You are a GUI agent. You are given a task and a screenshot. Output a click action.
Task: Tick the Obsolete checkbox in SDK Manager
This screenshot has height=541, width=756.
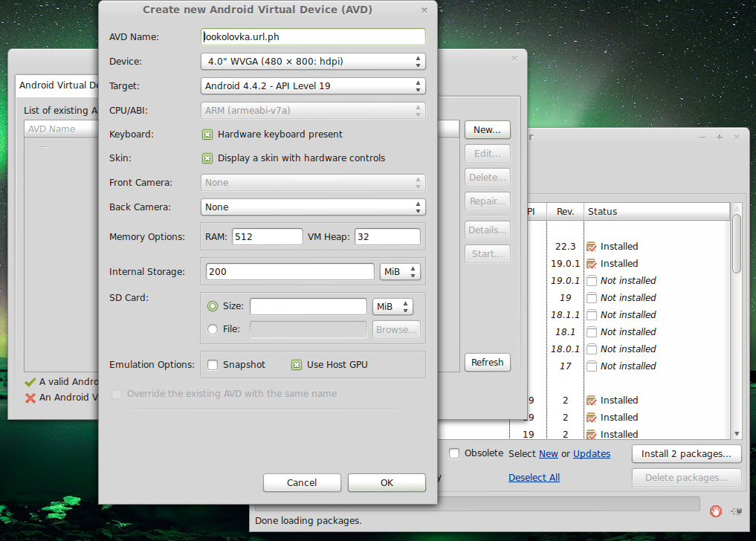click(454, 454)
